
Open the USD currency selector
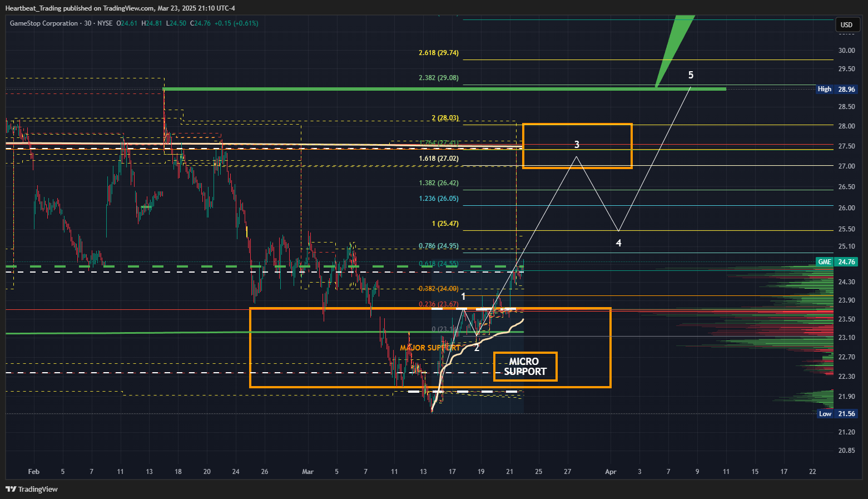click(x=846, y=24)
